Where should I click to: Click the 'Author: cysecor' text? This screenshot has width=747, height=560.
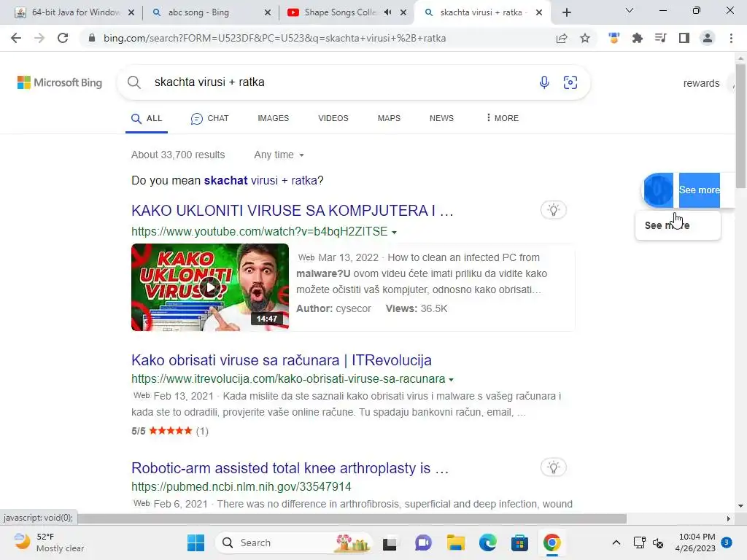pos(333,308)
